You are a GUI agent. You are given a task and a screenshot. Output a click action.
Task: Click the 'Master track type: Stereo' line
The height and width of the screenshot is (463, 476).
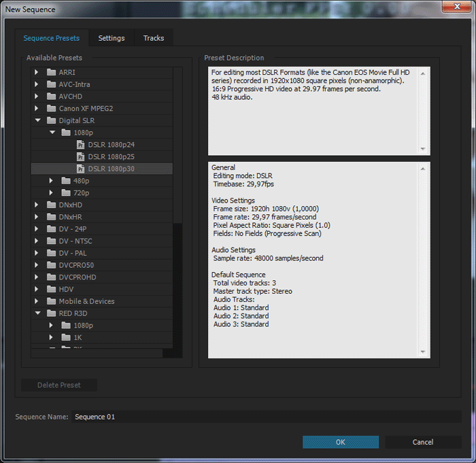pos(252,291)
